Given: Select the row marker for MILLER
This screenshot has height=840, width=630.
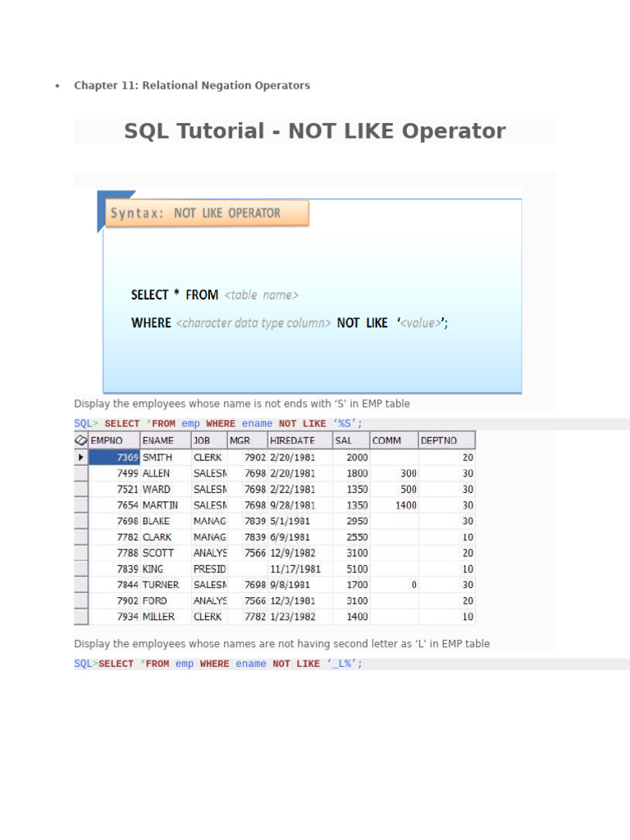Looking at the screenshot, I should click(80, 617).
